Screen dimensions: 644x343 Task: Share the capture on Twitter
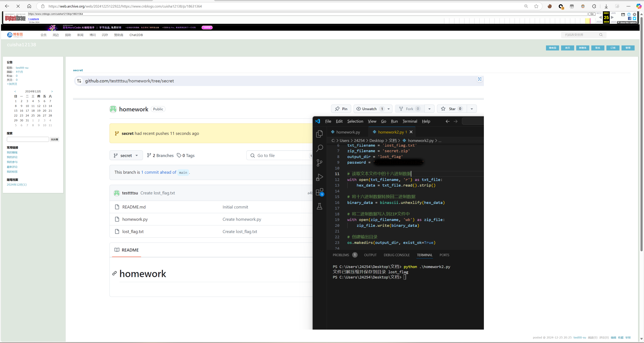pyautogui.click(x=634, y=18)
